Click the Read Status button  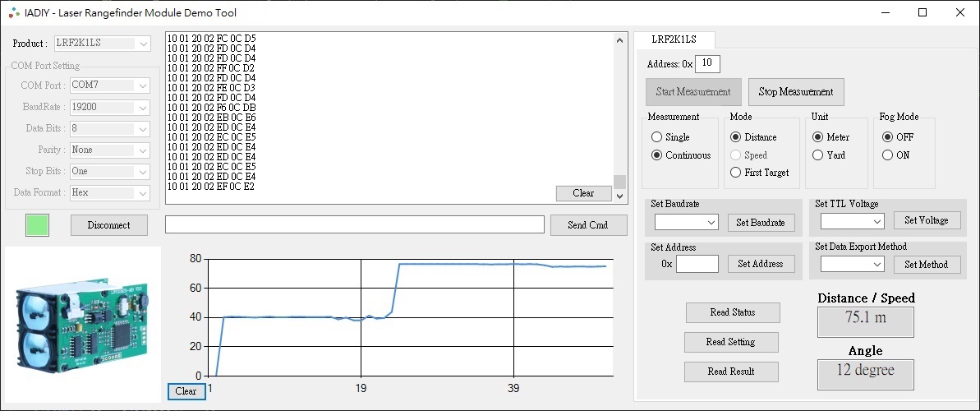click(x=732, y=312)
